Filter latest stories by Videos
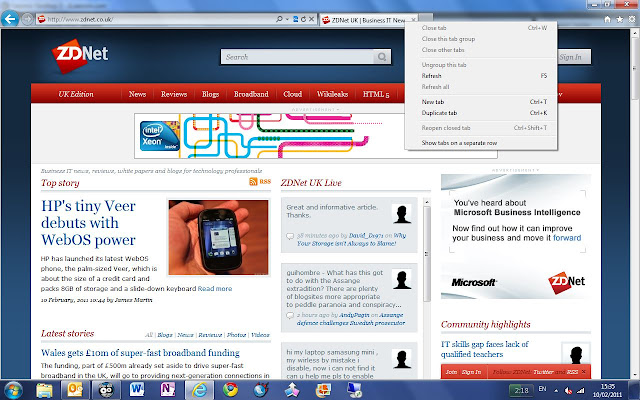Screen dimensions: 640x400 click(x=260, y=335)
